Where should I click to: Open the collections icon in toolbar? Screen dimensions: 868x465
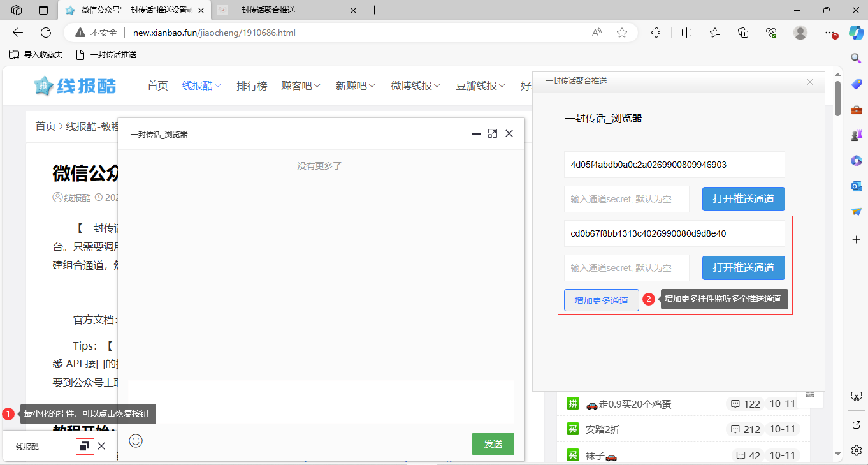(743, 33)
